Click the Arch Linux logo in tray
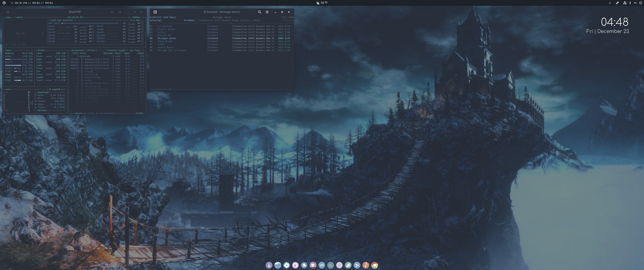644x270 pixels. [610, 3]
